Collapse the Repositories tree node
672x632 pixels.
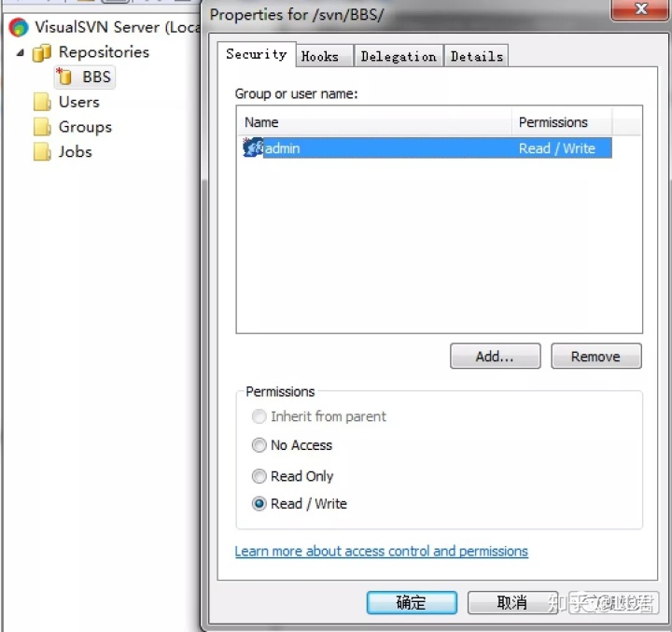(21, 52)
